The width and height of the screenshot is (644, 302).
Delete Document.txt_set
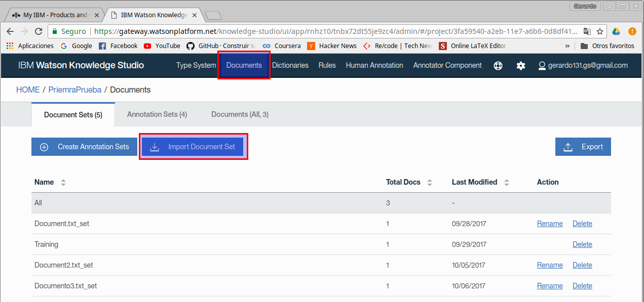point(582,224)
